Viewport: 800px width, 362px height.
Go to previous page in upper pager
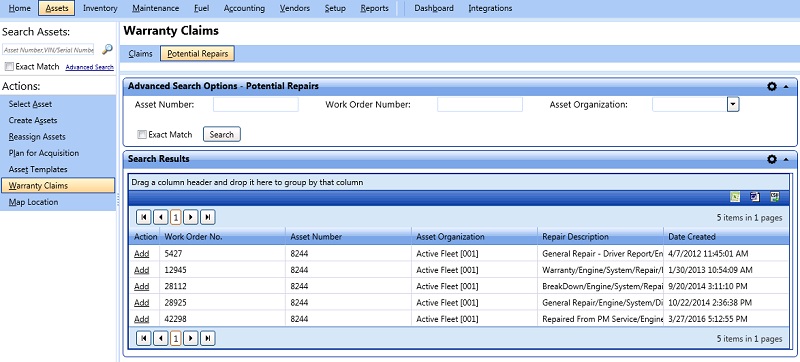tap(161, 218)
